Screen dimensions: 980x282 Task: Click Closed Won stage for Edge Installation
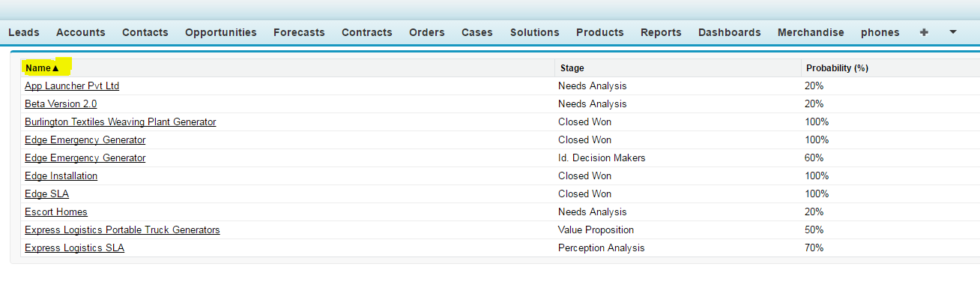click(x=584, y=176)
